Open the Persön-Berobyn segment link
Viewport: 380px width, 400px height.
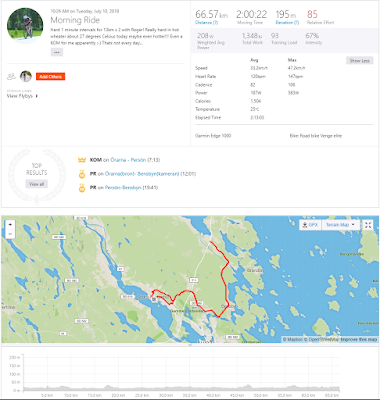click(123, 188)
